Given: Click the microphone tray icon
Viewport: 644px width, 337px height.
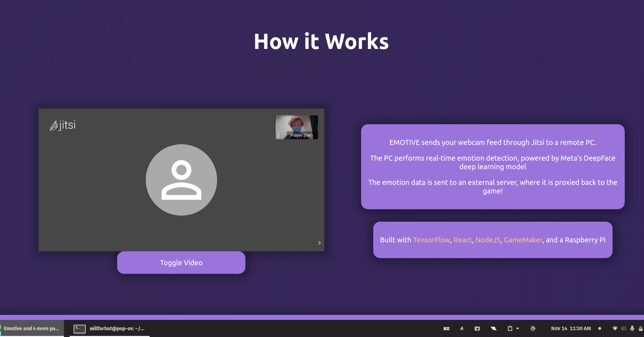Looking at the screenshot, I should click(632, 328).
